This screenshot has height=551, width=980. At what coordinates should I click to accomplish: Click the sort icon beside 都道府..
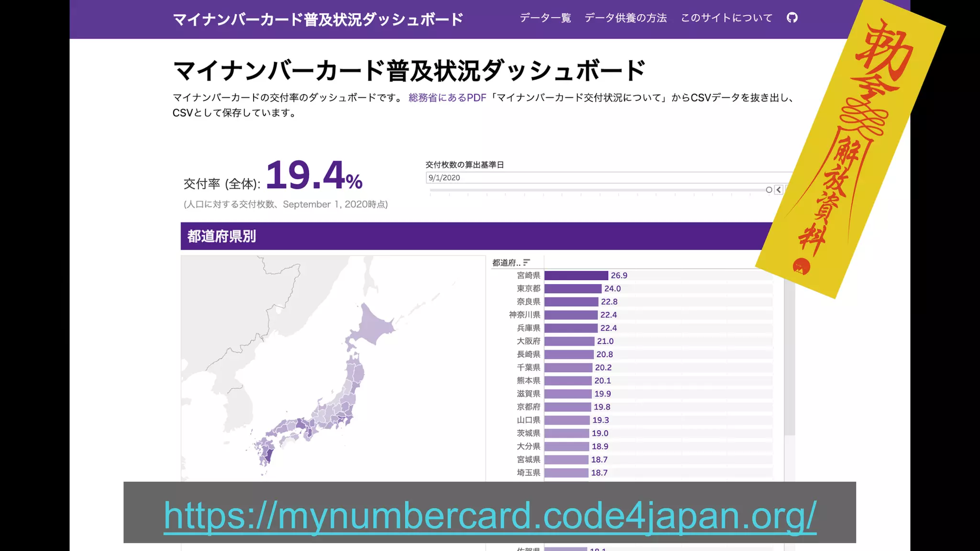tap(526, 262)
